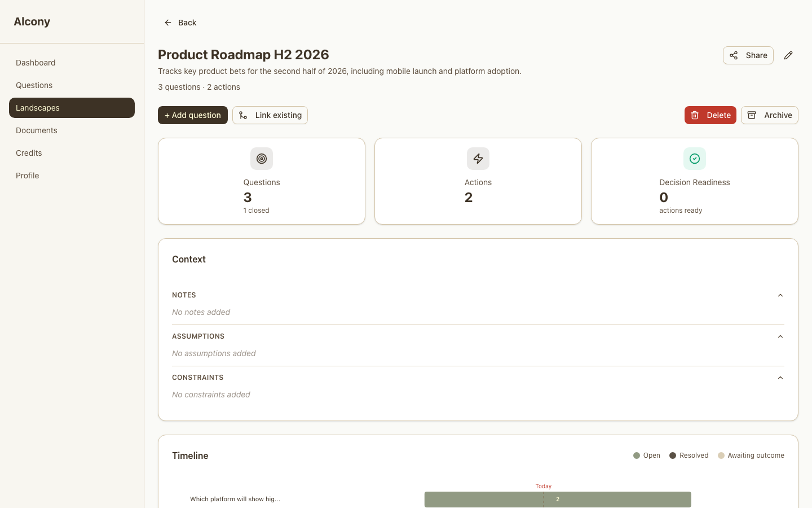
Task: Click 'No notes added' placeholder
Action: 201,312
